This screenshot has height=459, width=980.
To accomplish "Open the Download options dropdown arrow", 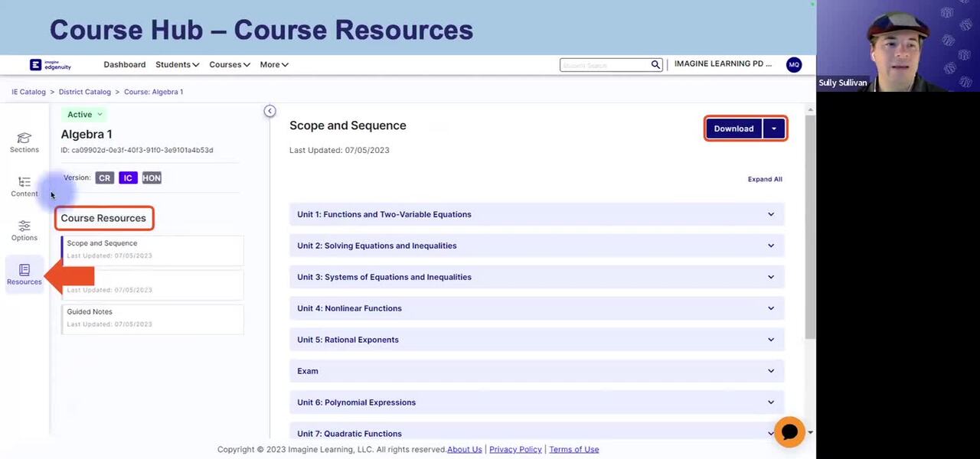I will tap(774, 129).
